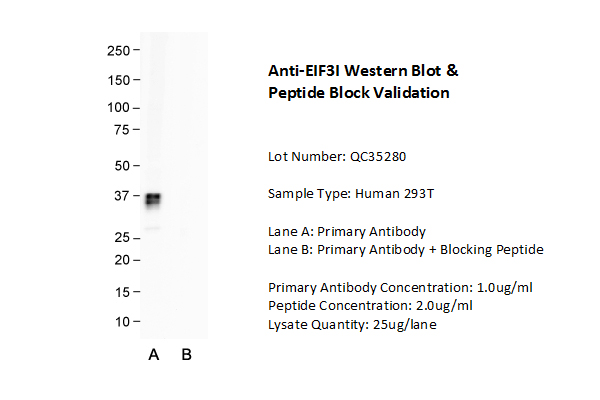Click the 150 molecular weight marker
This screenshot has height=400, width=600.
119,80
